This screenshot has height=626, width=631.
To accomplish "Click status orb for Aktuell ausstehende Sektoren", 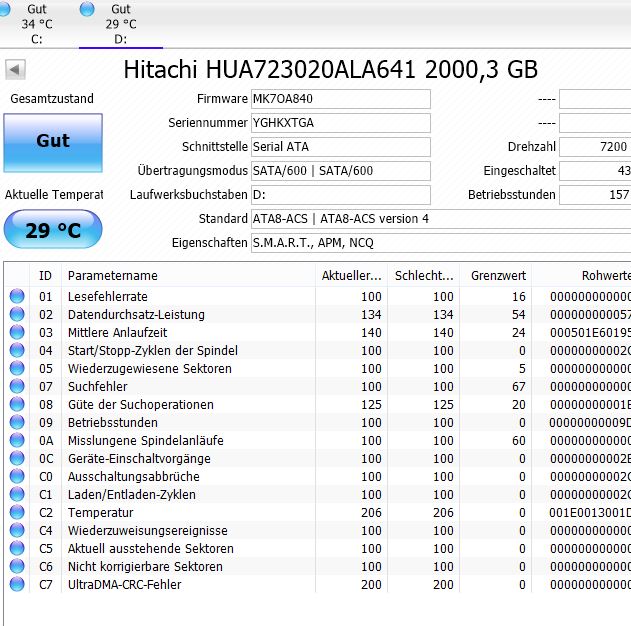I will (17, 548).
